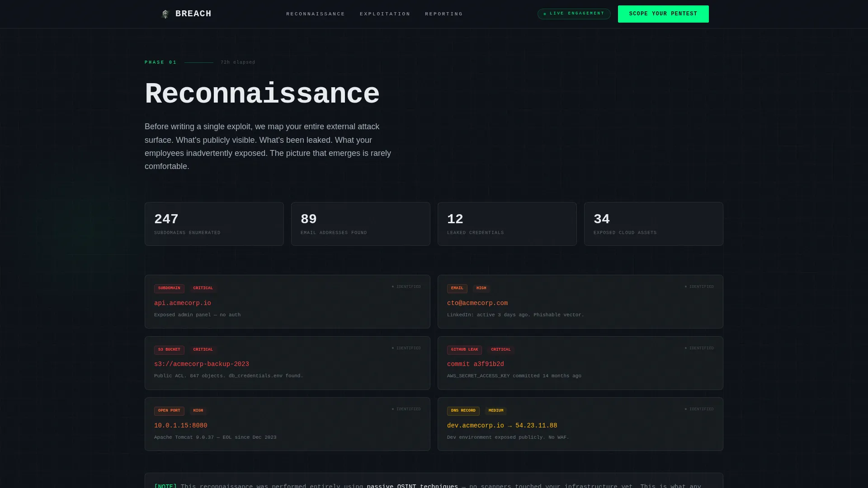This screenshot has width=868, height=488.
Task: Click the SUBDOMAIN tag badge
Action: [169, 288]
